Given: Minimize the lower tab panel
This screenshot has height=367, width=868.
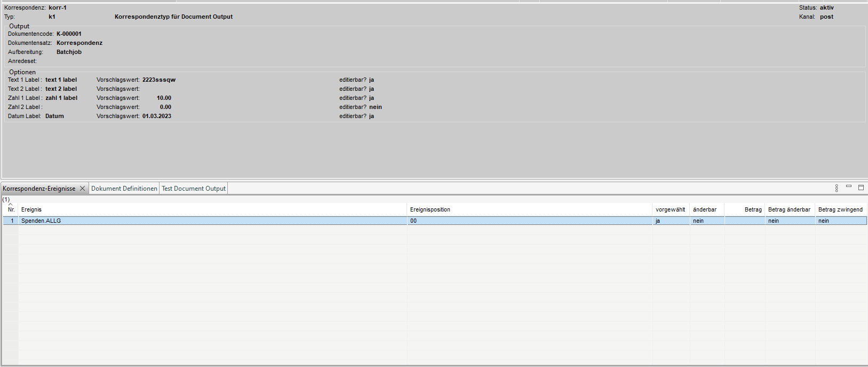Looking at the screenshot, I should point(849,186).
